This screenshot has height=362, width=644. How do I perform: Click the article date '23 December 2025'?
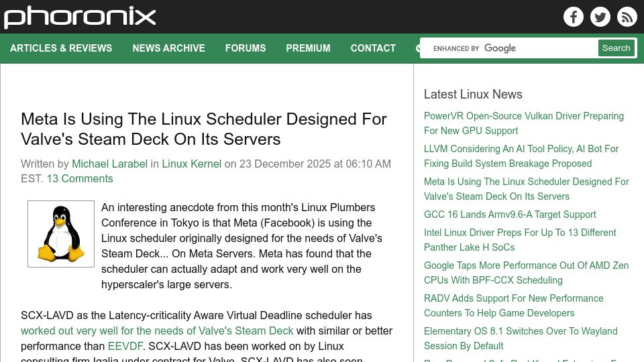(x=285, y=164)
